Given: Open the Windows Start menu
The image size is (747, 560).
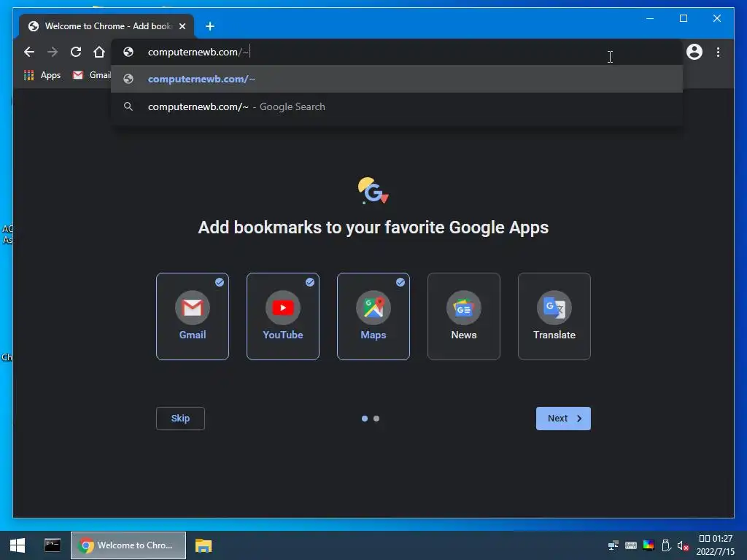Looking at the screenshot, I should point(18,545).
